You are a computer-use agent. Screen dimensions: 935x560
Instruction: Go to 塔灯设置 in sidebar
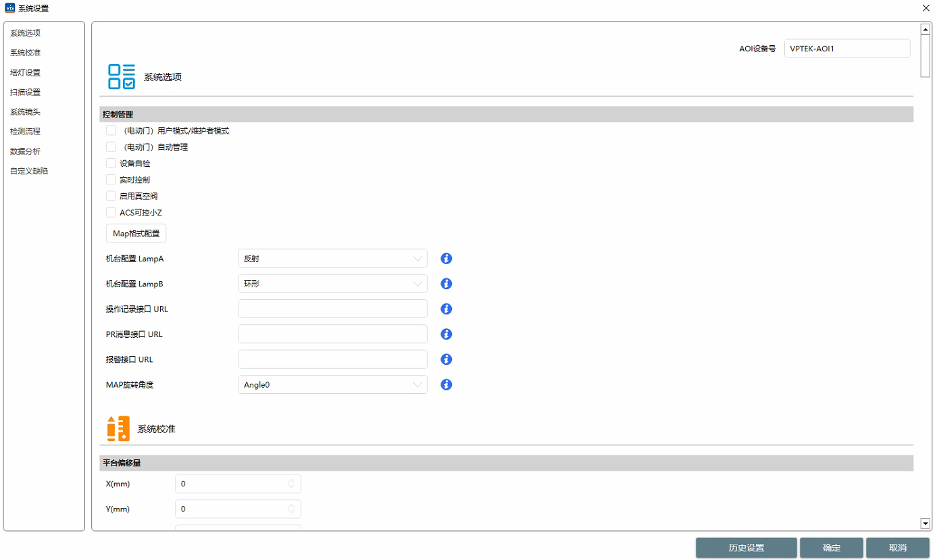coord(25,72)
